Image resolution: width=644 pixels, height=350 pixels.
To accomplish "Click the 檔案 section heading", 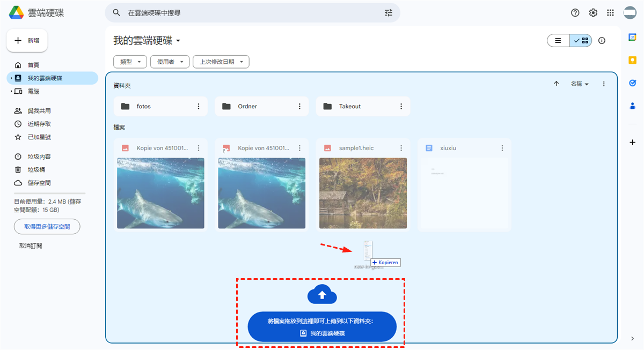I will coord(119,128).
